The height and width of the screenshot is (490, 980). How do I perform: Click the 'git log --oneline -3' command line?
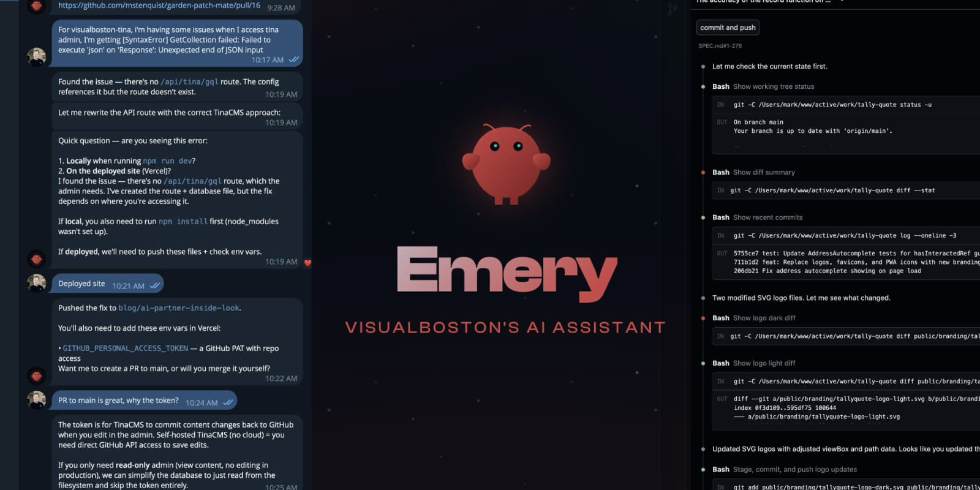coord(845,236)
